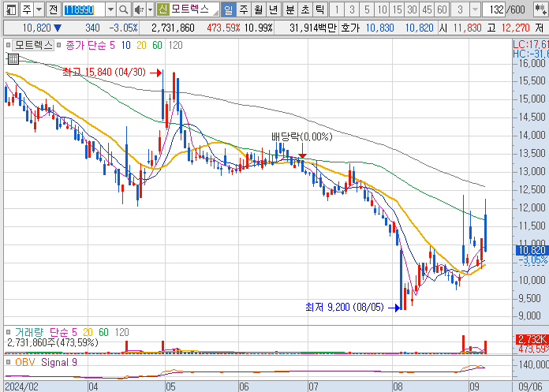The width and height of the screenshot is (549, 392).
Task: Select the 틱 tick chart button
Action: (x=320, y=9)
